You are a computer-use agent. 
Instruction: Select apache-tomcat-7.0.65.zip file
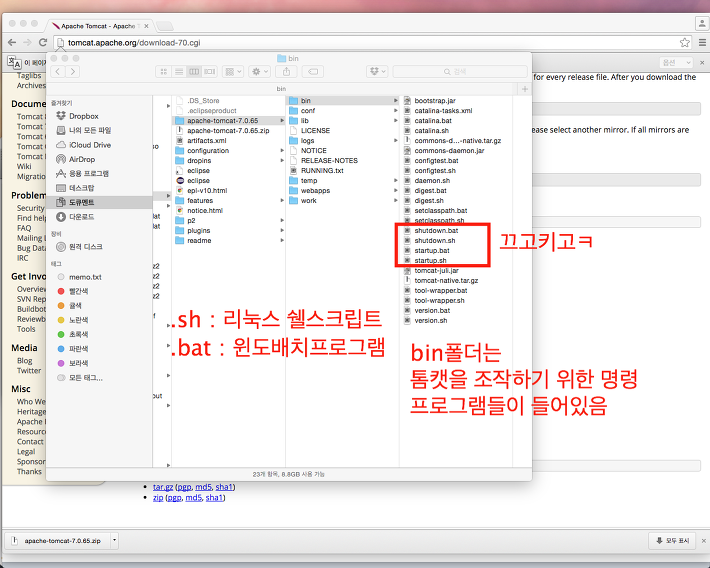pos(228,130)
